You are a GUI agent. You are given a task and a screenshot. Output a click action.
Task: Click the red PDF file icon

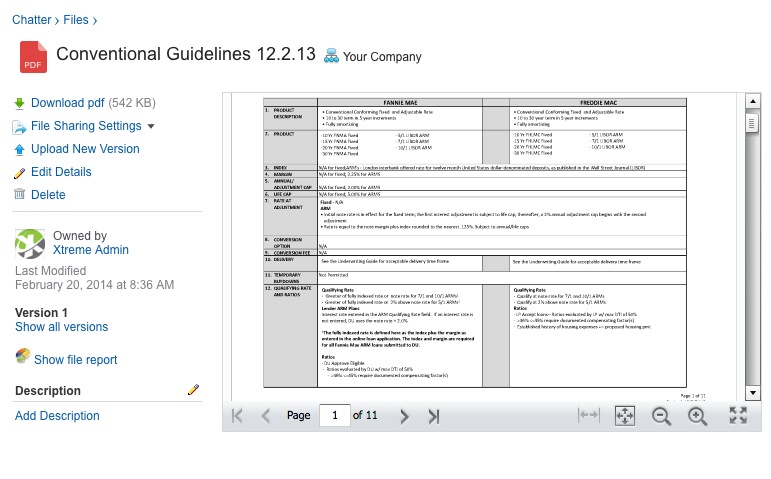tap(33, 57)
